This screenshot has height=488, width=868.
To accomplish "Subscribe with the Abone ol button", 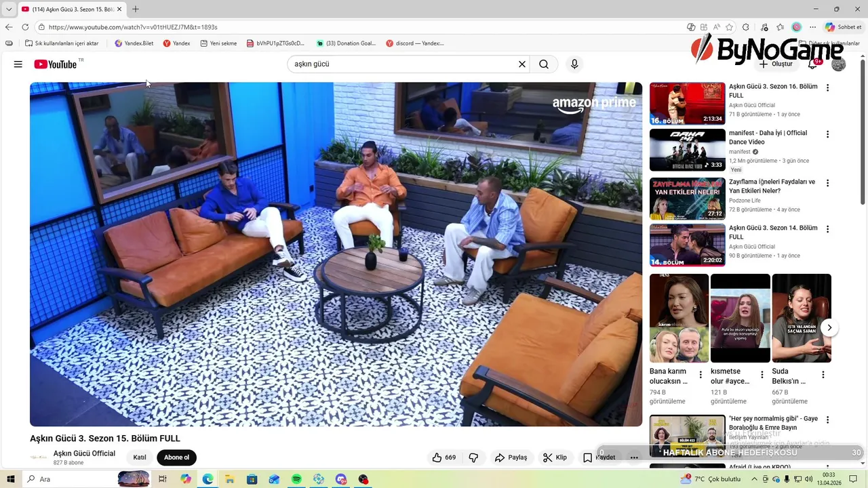I will coord(176,457).
